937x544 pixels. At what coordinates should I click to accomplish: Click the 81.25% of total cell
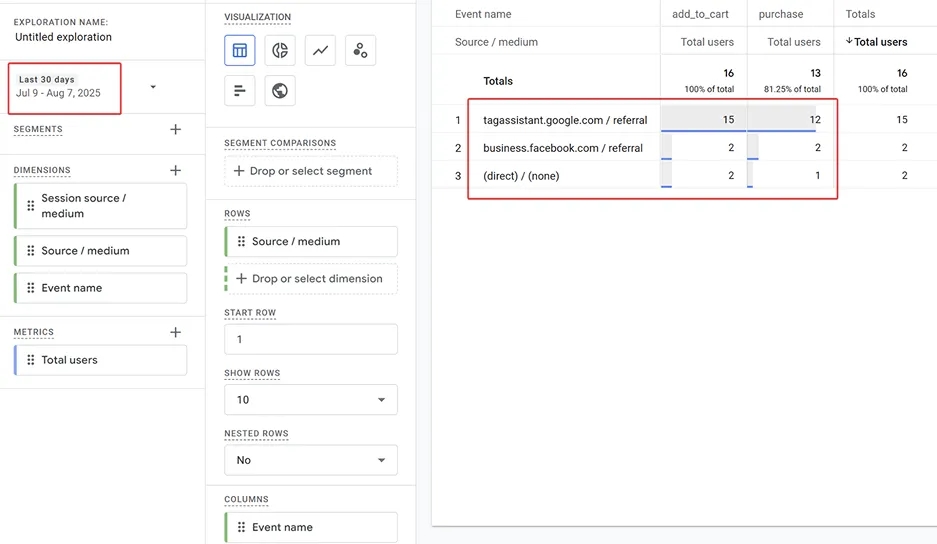click(792, 89)
